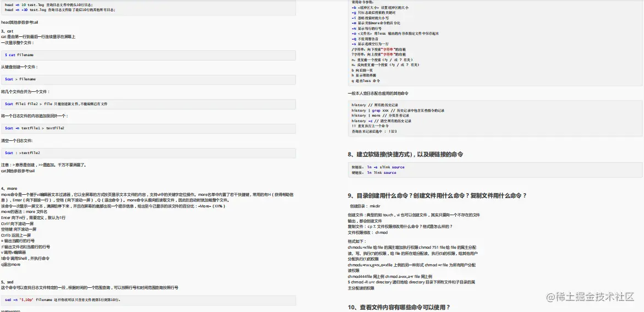Click the '-i 忽略搜索时的大小写' option line

point(370,18)
